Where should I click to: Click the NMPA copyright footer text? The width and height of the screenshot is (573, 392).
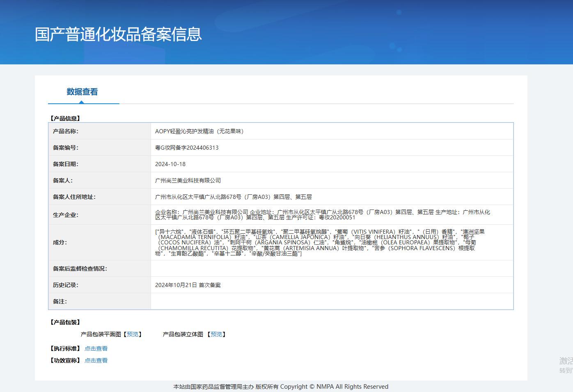pyautogui.click(x=281, y=387)
